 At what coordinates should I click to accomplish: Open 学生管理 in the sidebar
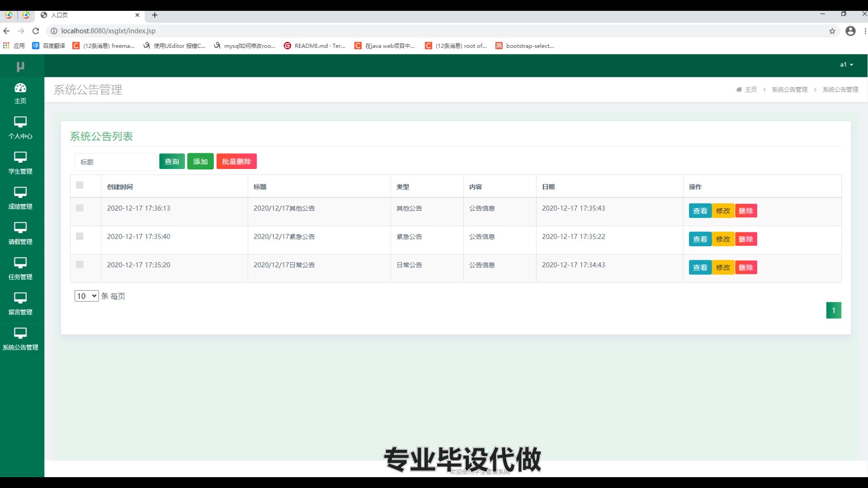coord(20,164)
